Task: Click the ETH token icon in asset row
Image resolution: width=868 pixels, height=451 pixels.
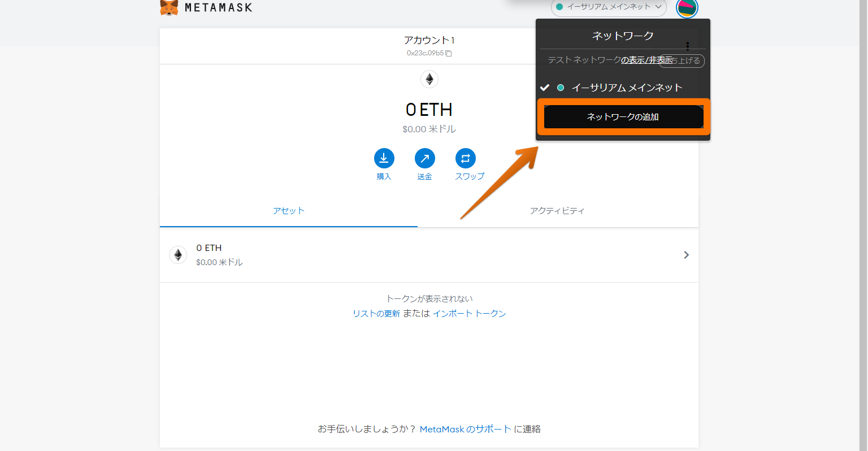Action: point(178,255)
